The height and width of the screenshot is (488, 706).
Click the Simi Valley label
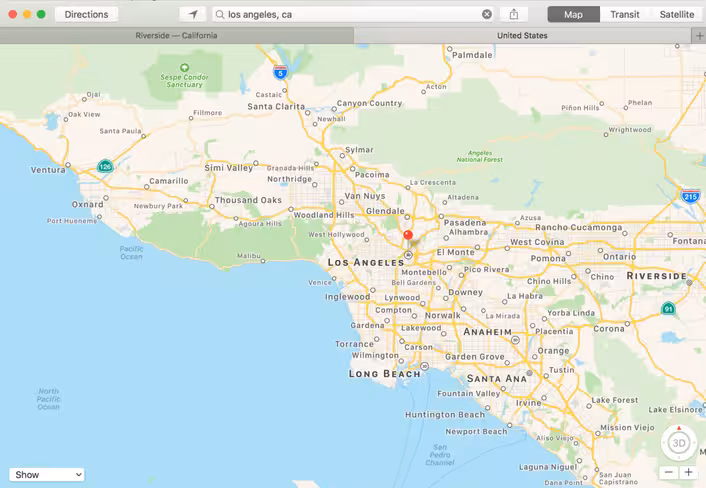coord(229,167)
